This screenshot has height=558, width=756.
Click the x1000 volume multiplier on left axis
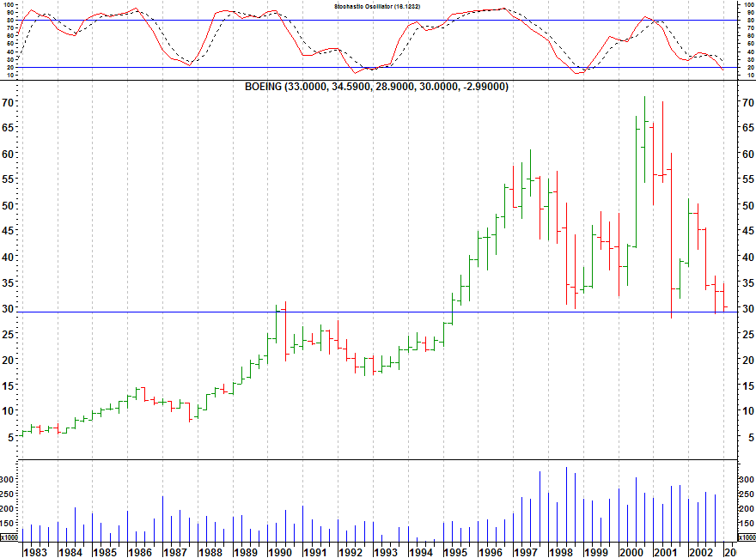pos(9,537)
